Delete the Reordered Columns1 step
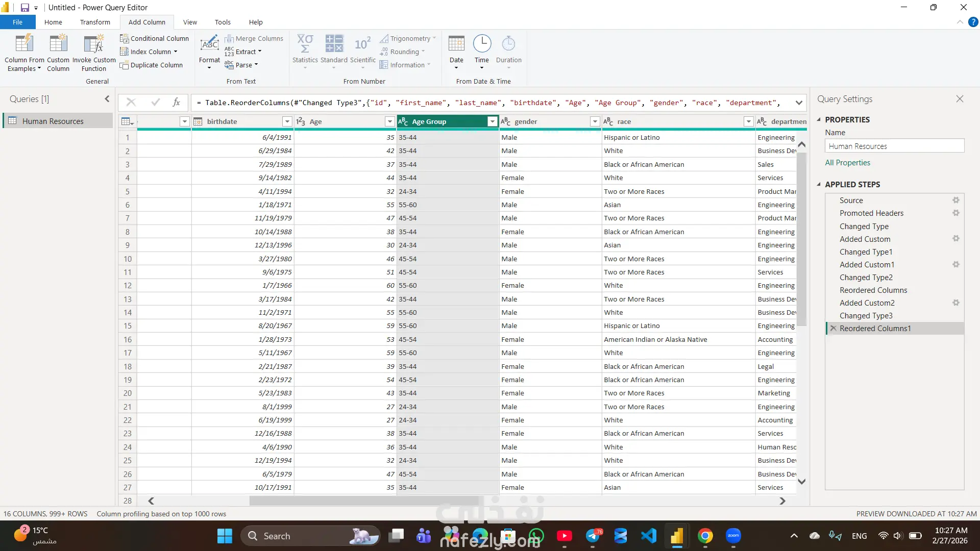Viewport: 980px width, 551px height. tap(833, 329)
